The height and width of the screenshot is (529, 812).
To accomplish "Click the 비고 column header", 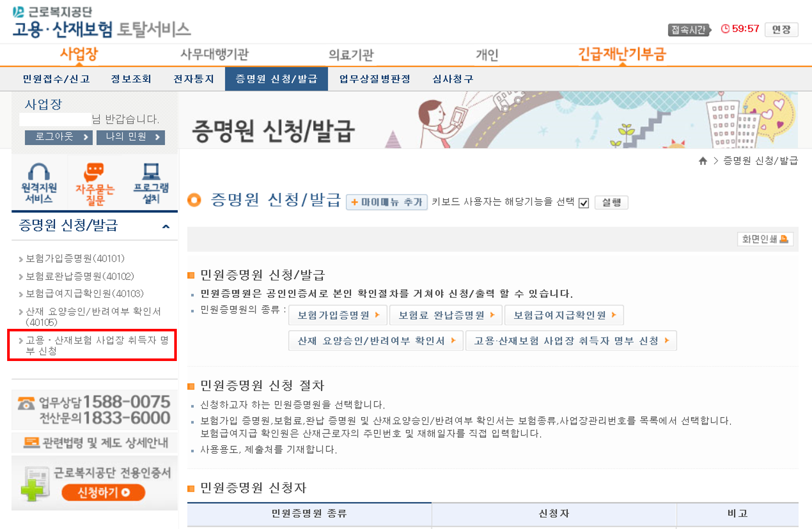I will 737,514.
